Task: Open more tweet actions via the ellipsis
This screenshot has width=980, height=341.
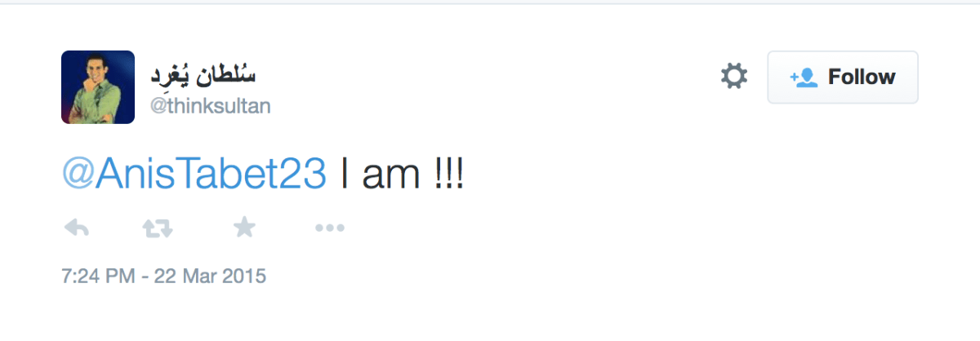Action: point(329,228)
